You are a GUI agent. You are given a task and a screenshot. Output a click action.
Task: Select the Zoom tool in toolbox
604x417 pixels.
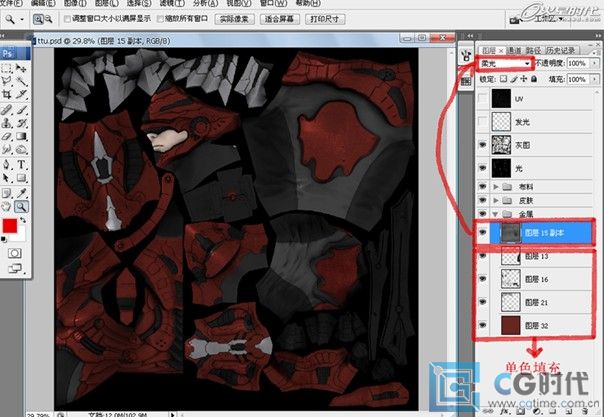click(x=21, y=207)
